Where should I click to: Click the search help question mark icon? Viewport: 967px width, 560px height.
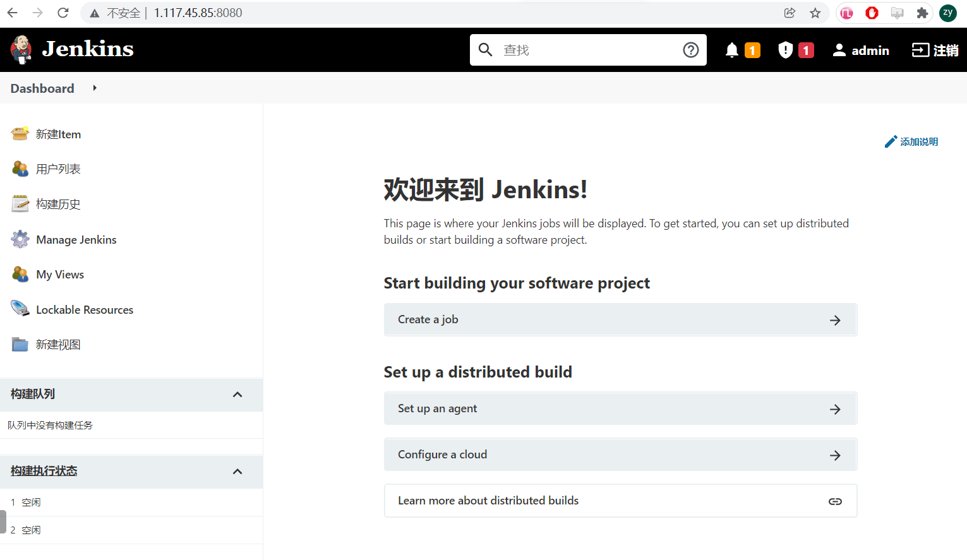tap(690, 50)
